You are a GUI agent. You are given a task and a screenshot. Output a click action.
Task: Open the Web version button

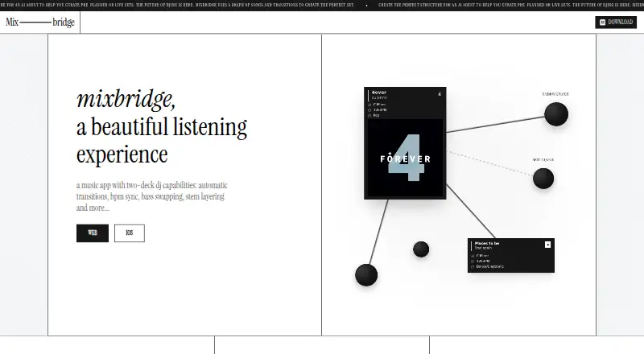point(93,233)
